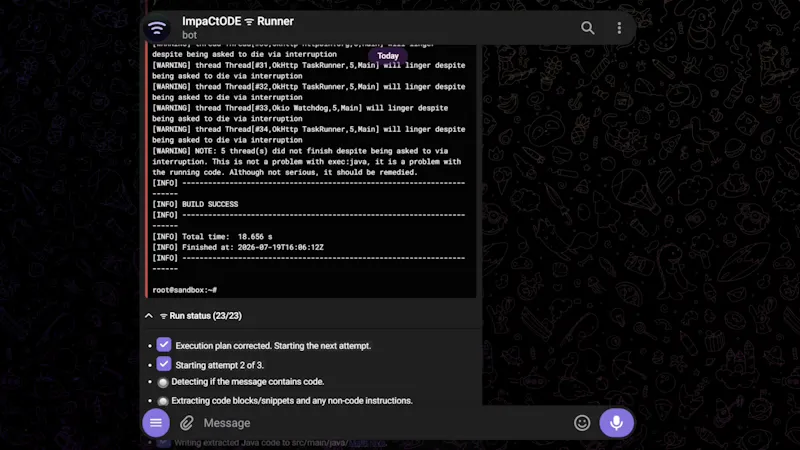The image size is (800, 450).
Task: Toggle checkbox for Execution plan corrected
Action: coord(164,345)
